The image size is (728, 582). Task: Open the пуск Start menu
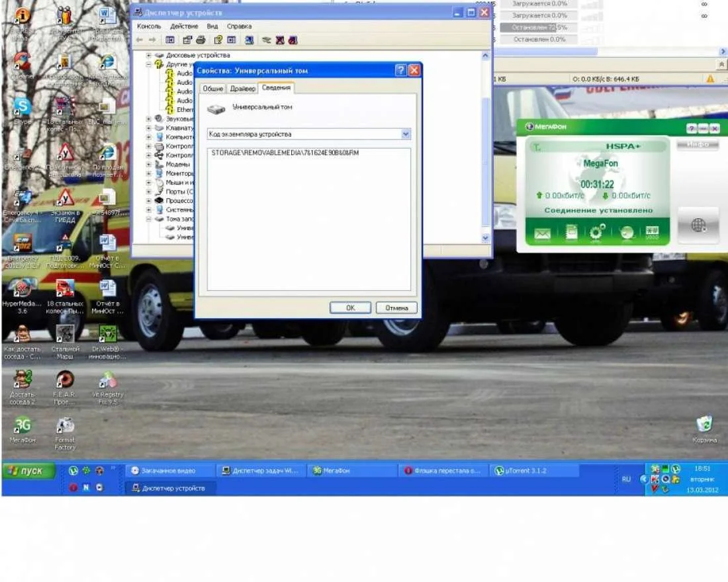[28, 471]
